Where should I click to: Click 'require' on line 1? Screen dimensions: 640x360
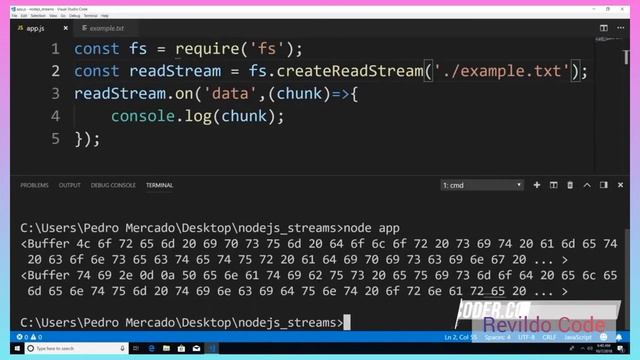[207, 49]
